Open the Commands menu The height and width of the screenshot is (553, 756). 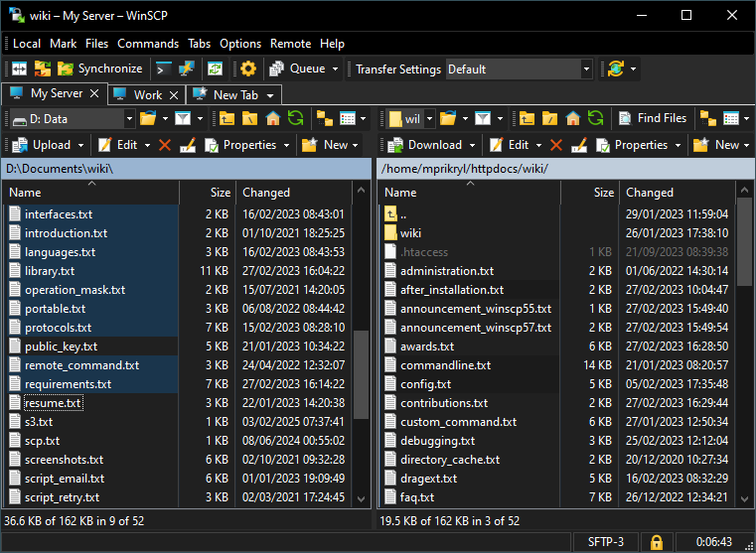148,44
